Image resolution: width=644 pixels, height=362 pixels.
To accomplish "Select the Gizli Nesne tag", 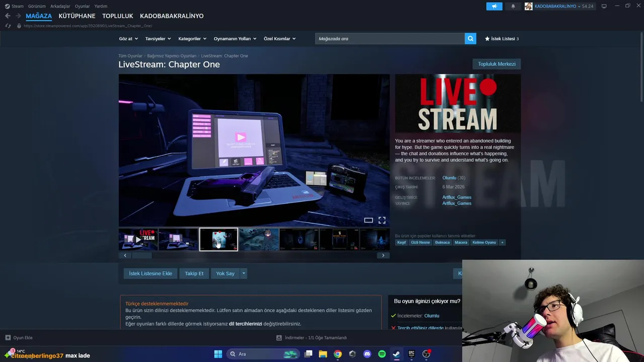I will click(420, 242).
